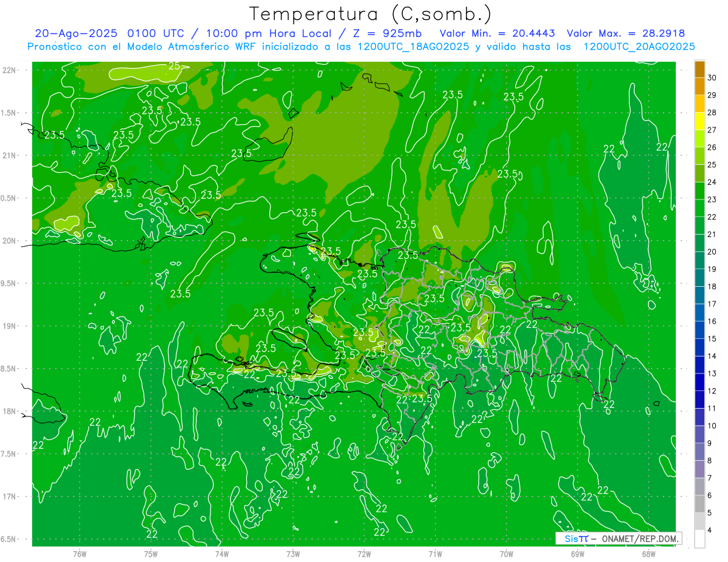
Task: Click the colorbar label "14"
Action: 712,356
